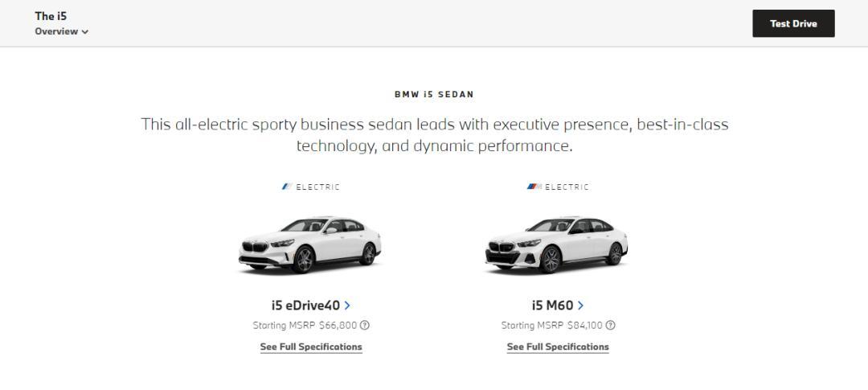Click Starting MSRP $84,100 text
Image resolution: width=868 pixels, height=390 pixels.
tap(551, 325)
